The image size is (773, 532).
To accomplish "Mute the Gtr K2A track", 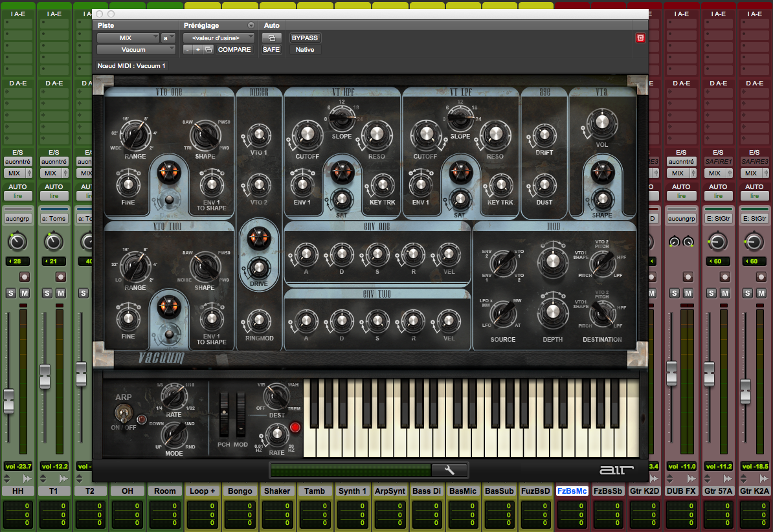I will click(x=761, y=293).
